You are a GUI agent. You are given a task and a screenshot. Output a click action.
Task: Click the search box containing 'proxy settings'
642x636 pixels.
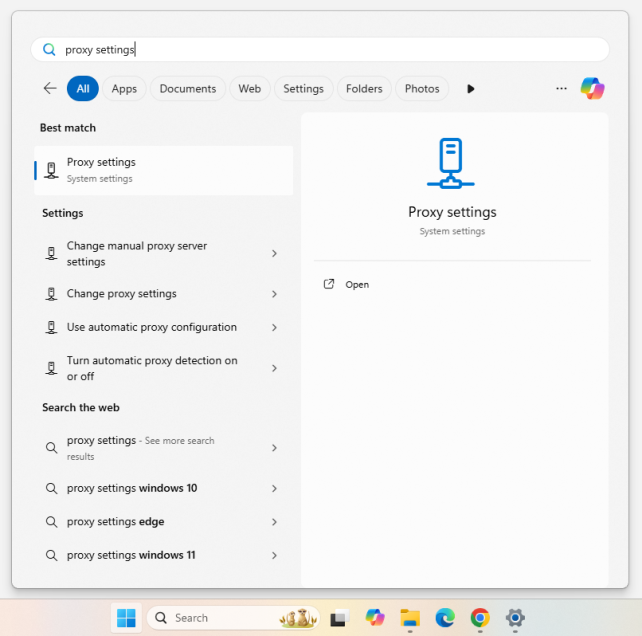[x=320, y=49]
